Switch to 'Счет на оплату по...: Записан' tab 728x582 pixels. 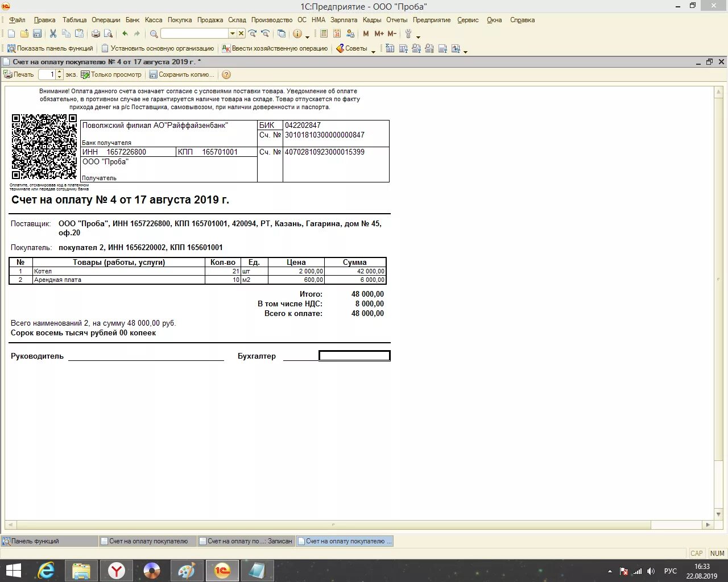point(246,541)
